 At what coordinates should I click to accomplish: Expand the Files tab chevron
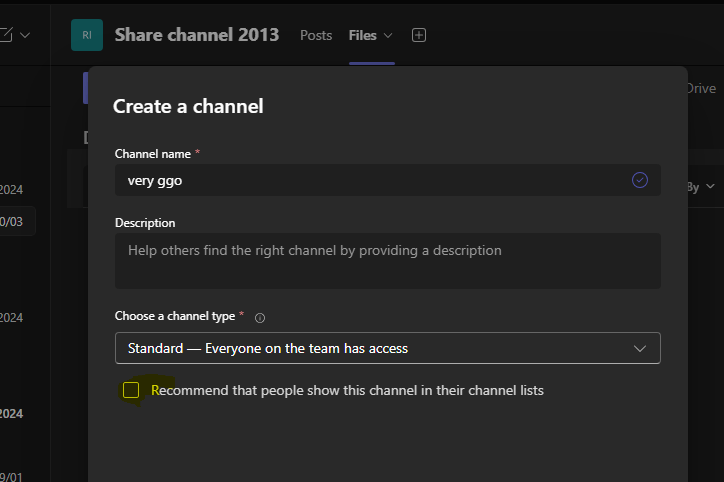tap(388, 36)
